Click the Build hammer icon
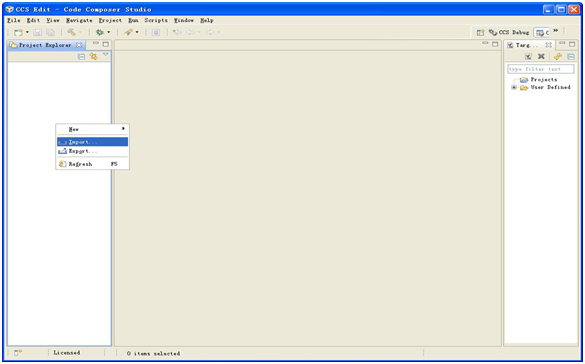This screenshot has height=364, width=585. tap(71, 32)
